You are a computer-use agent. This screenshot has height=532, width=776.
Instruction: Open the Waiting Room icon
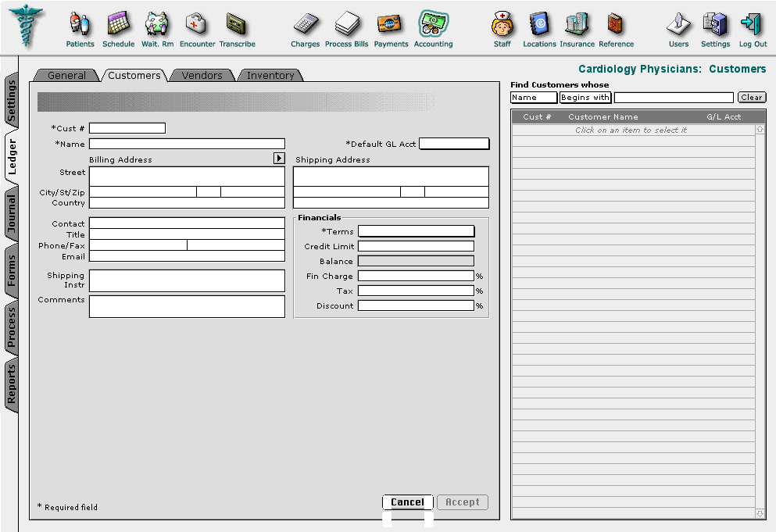(x=157, y=30)
